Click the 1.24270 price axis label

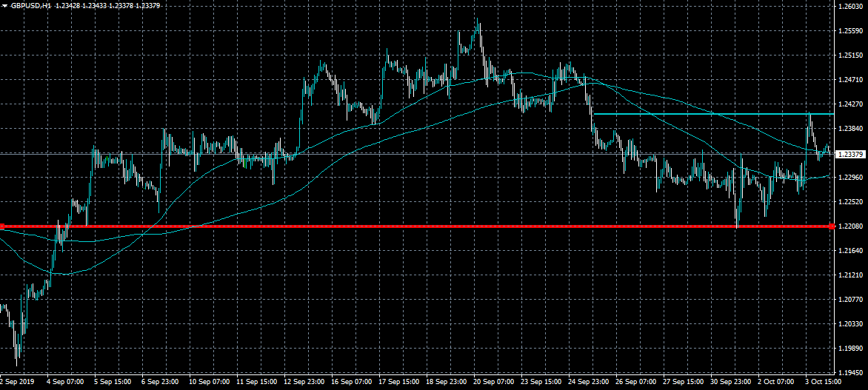tap(850, 104)
